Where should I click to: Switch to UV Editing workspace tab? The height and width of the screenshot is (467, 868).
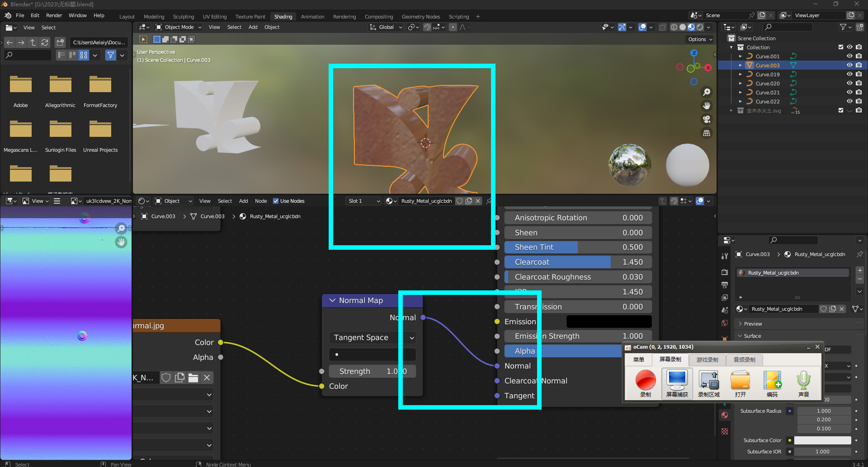click(215, 17)
